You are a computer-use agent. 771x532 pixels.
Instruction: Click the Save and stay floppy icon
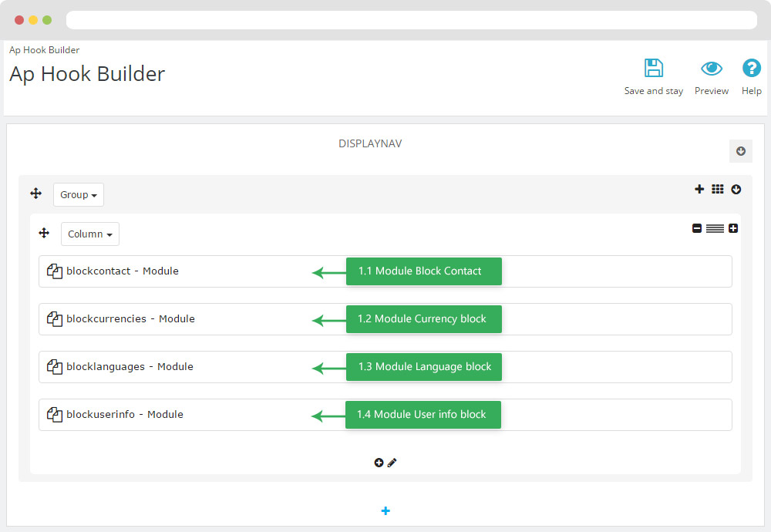(x=654, y=68)
